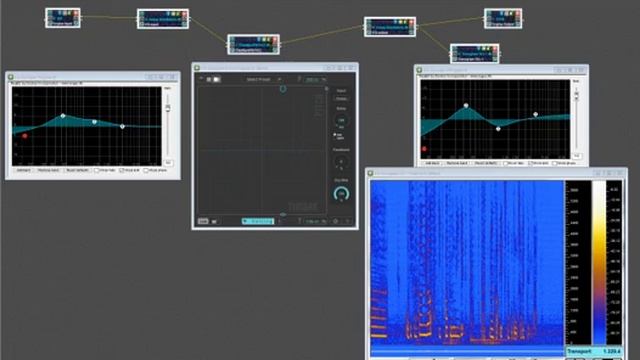
Task: Tick the last checkbox below the left EQ graph
Action: pos(146,170)
